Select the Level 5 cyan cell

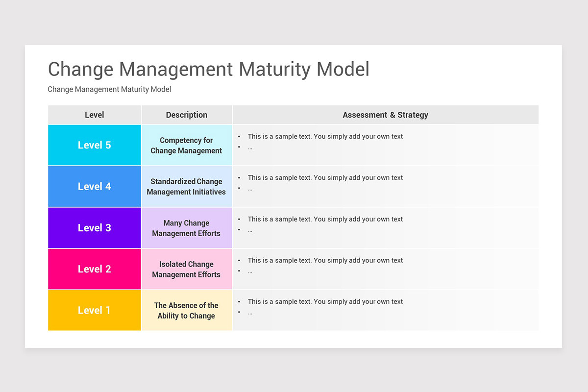(94, 145)
